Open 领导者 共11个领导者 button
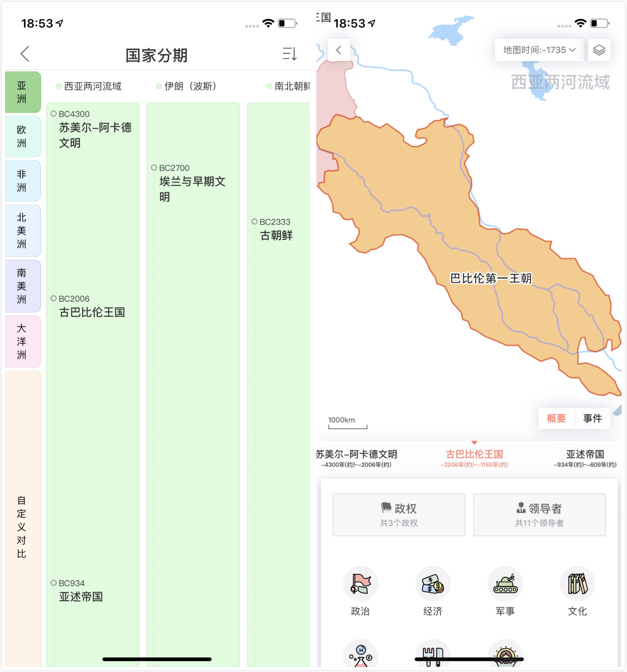The image size is (627, 672). pyautogui.click(x=539, y=514)
